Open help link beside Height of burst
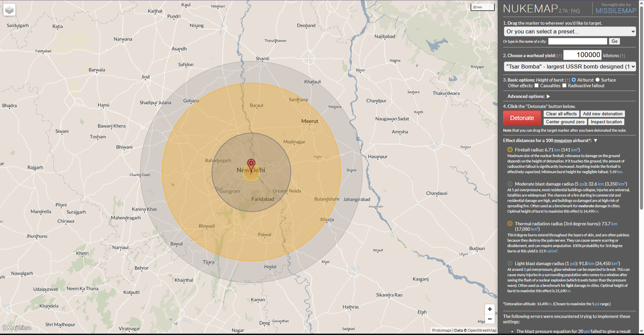 pos(568,80)
